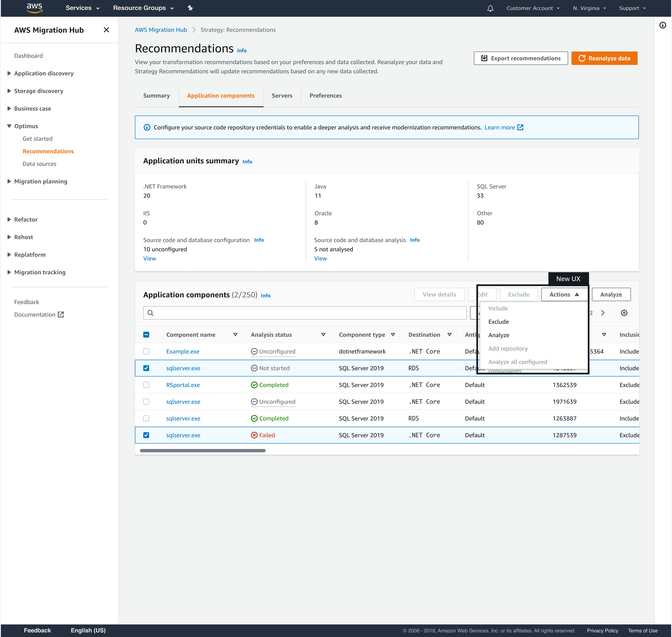Viewport: 672px width, 637px height.
Task: Click the AWS logo
Action: 34,8
